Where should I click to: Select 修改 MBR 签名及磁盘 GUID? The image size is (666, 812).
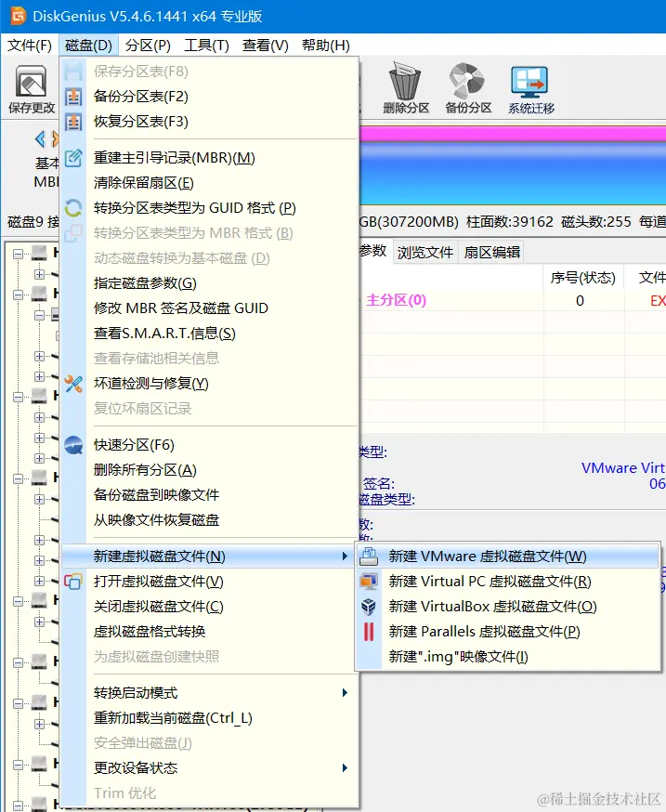(x=210, y=308)
